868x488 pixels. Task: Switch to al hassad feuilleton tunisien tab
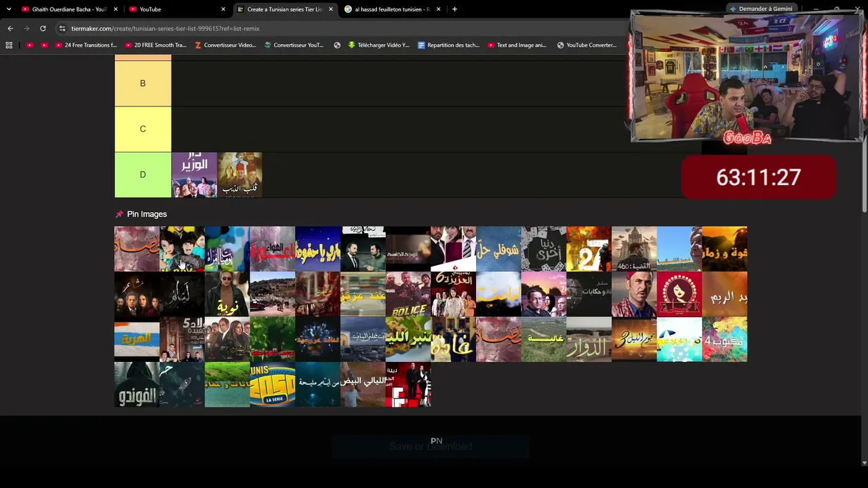click(x=393, y=9)
